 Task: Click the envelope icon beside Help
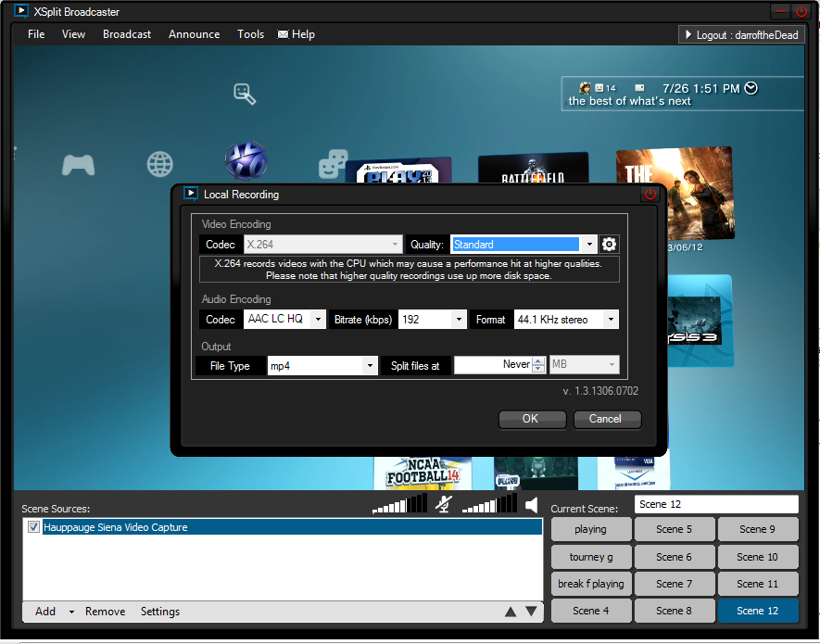pyautogui.click(x=283, y=34)
